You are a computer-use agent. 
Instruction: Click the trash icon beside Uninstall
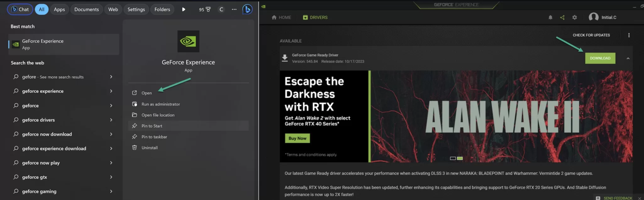(x=135, y=148)
